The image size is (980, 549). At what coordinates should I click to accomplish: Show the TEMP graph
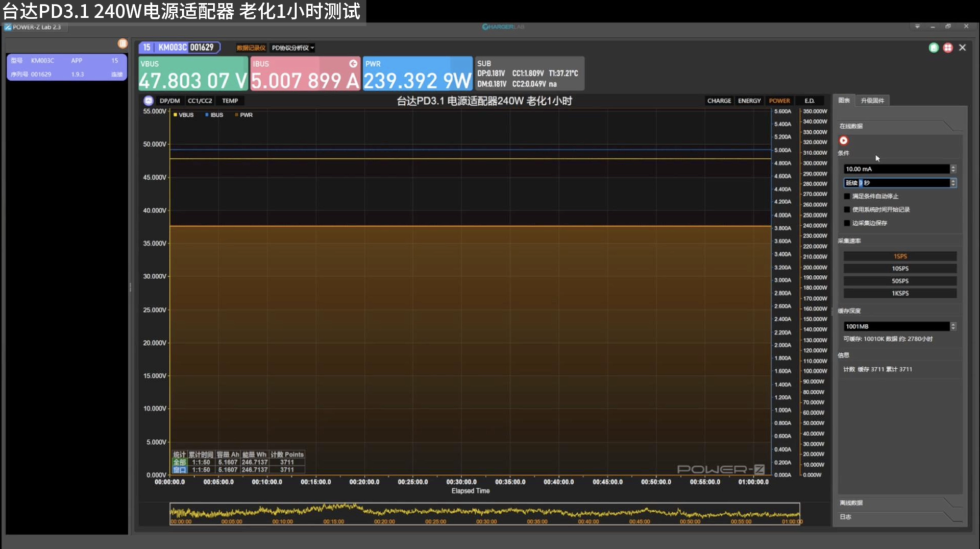230,101
